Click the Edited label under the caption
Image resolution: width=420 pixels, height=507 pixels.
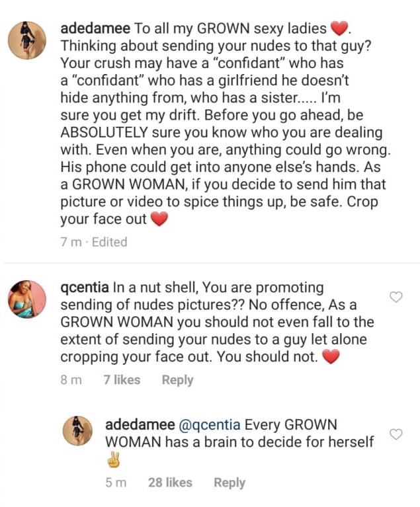coord(109,242)
